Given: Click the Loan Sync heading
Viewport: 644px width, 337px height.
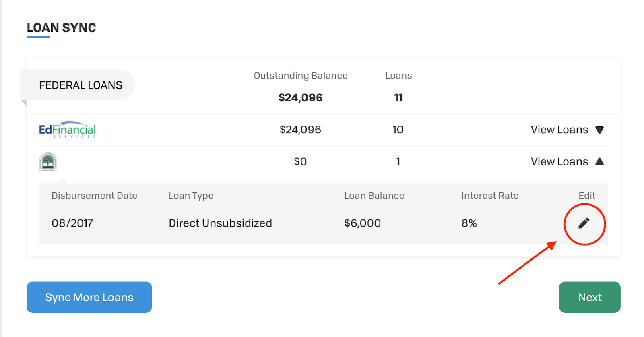Looking at the screenshot, I should pos(61,28).
